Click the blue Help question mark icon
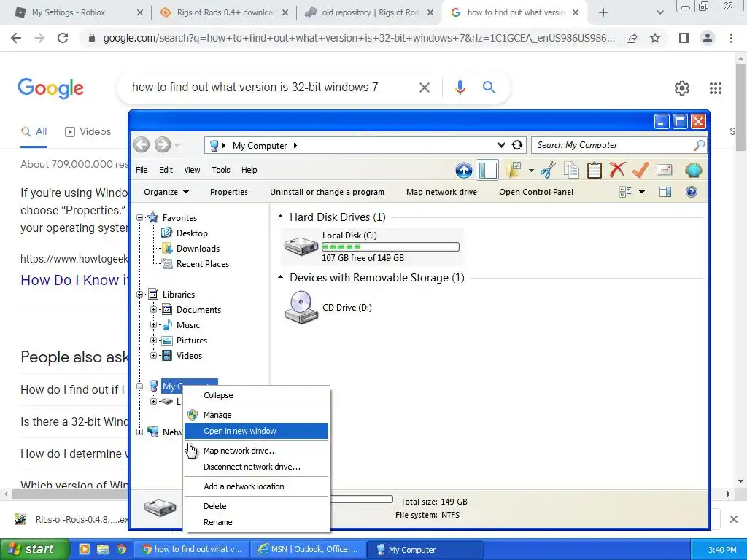The width and height of the screenshot is (747, 560). tap(691, 192)
